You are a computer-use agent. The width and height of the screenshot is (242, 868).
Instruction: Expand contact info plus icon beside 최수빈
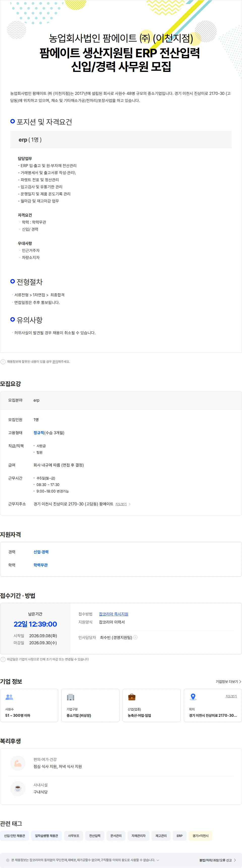[135, 637]
